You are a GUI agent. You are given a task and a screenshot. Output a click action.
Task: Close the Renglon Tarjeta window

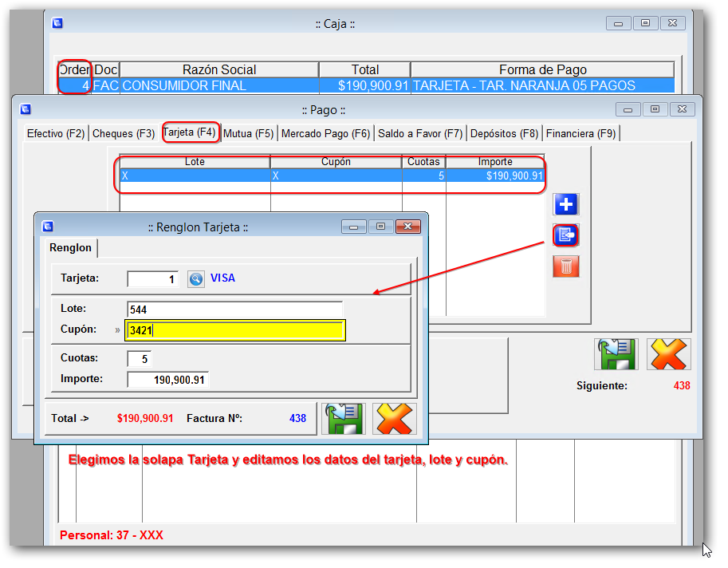click(x=409, y=227)
